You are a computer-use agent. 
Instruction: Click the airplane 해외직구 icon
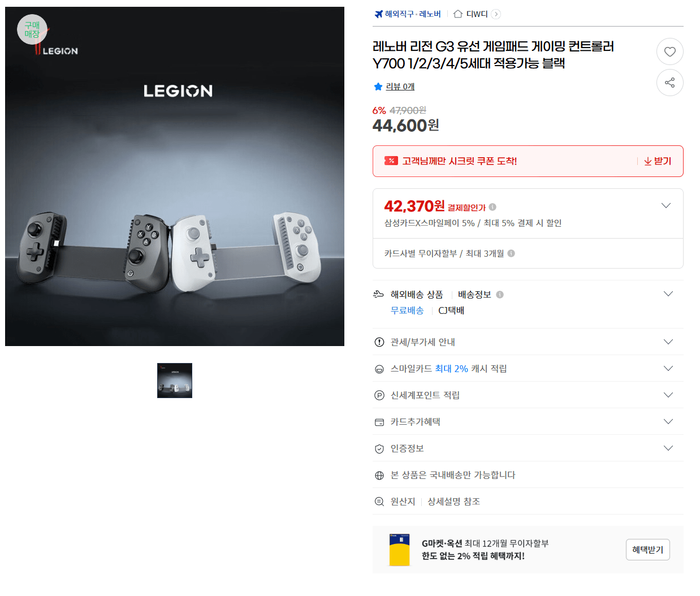(379, 14)
